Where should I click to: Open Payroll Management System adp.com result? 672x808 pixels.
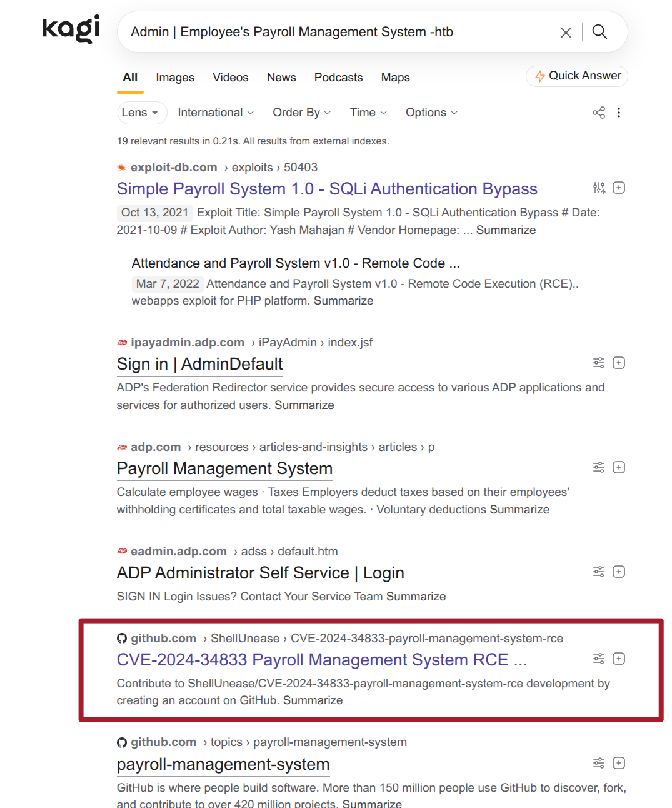(224, 468)
